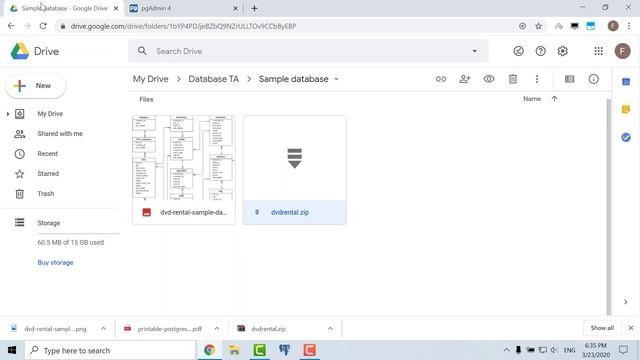The image size is (640, 360).
Task: Select dvd-rental-sample diagram thumbnail
Action: point(184,158)
